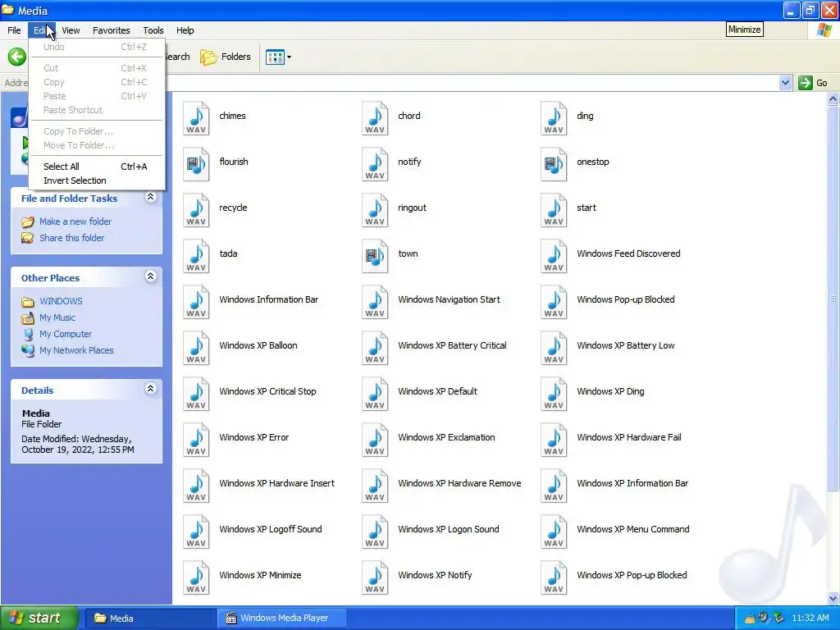
Task: Open the My Network Places link
Action: 76,350
